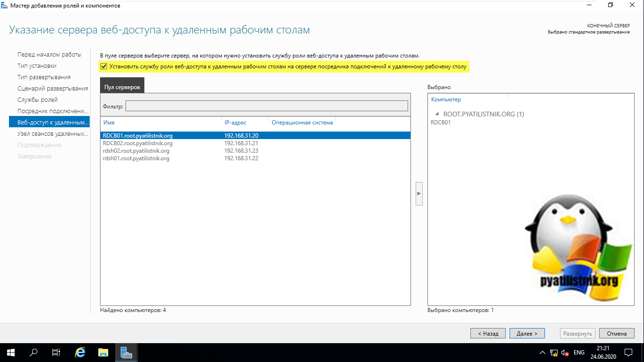Open File Explorer from taskbar

(103, 352)
